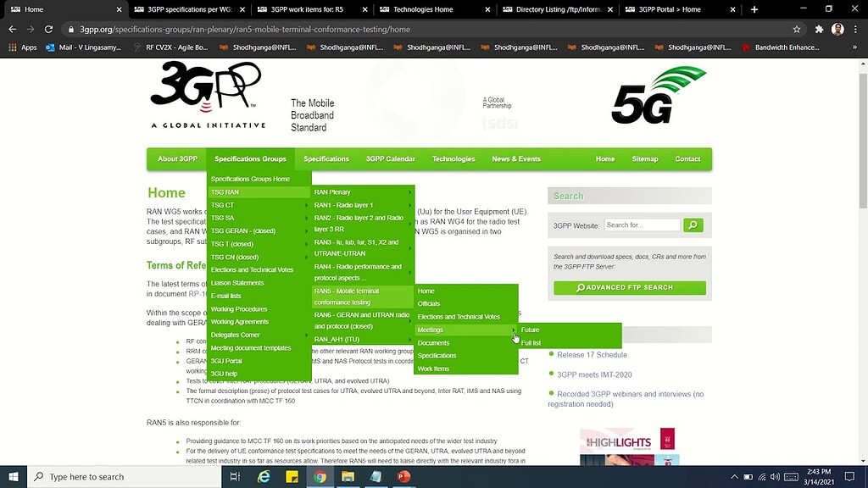
Task: Click the volume speaker tray icon
Action: click(x=775, y=477)
